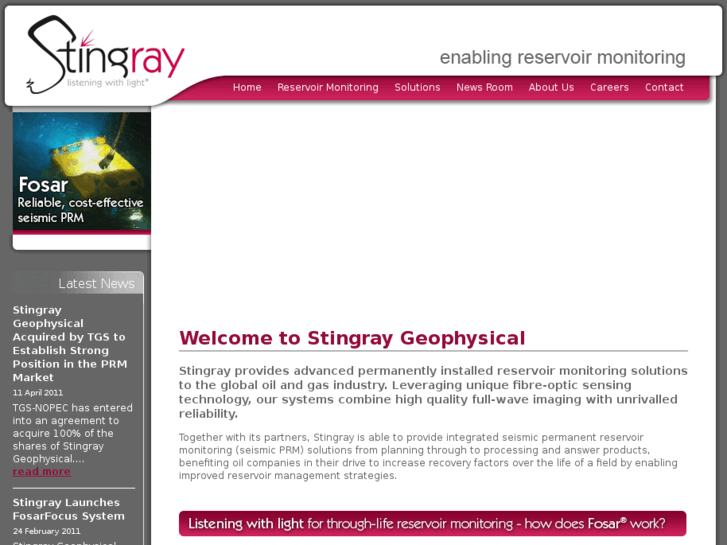The width and height of the screenshot is (727, 545).
Task: Click the enabling reservoir monitoring tagline
Action: coord(562,58)
